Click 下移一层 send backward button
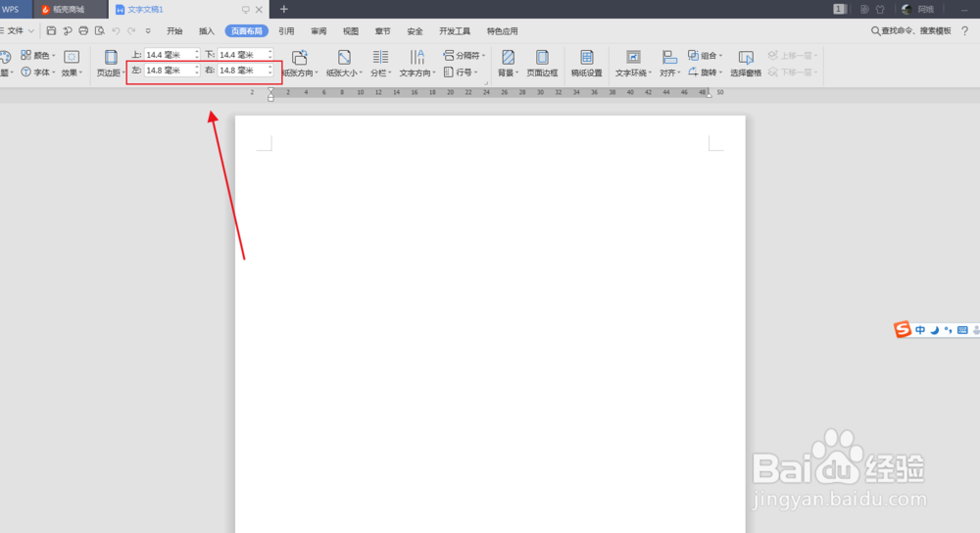Screen dimensions: 980x533 tap(793, 73)
